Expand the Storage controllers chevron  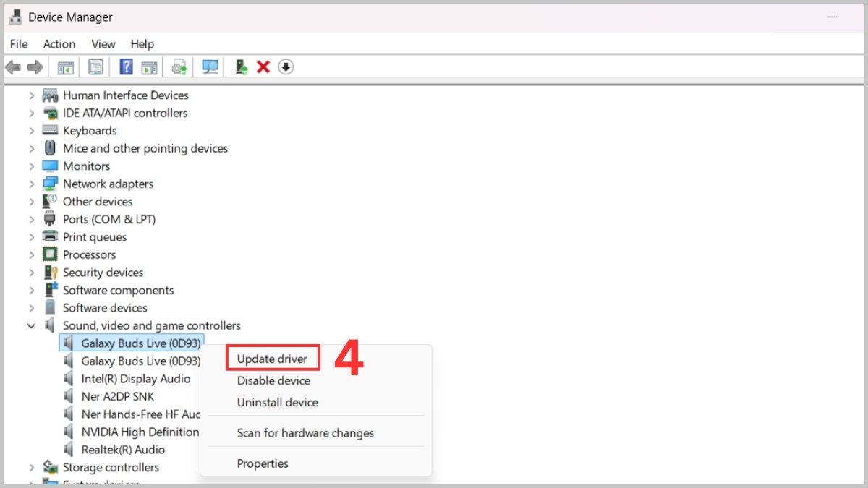point(31,468)
